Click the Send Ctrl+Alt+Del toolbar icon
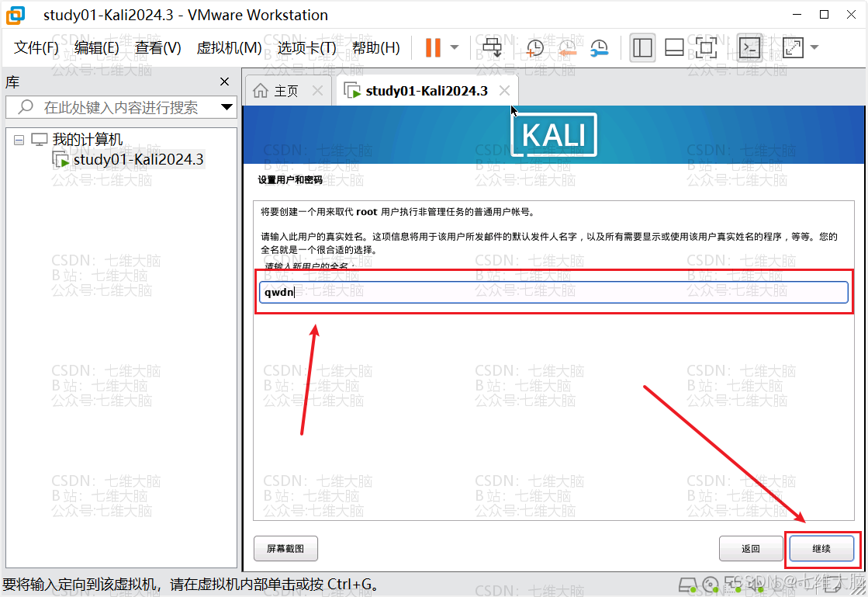The height and width of the screenshot is (597, 868). click(x=492, y=47)
